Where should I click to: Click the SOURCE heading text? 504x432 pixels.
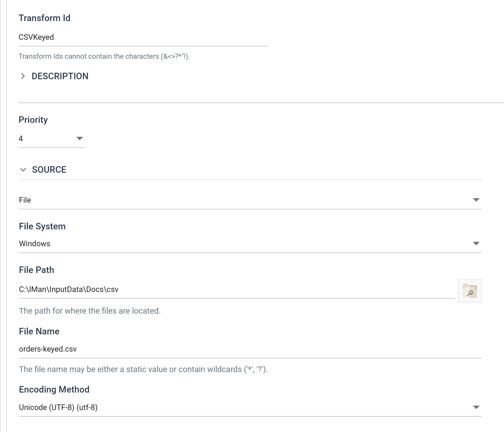pos(49,170)
